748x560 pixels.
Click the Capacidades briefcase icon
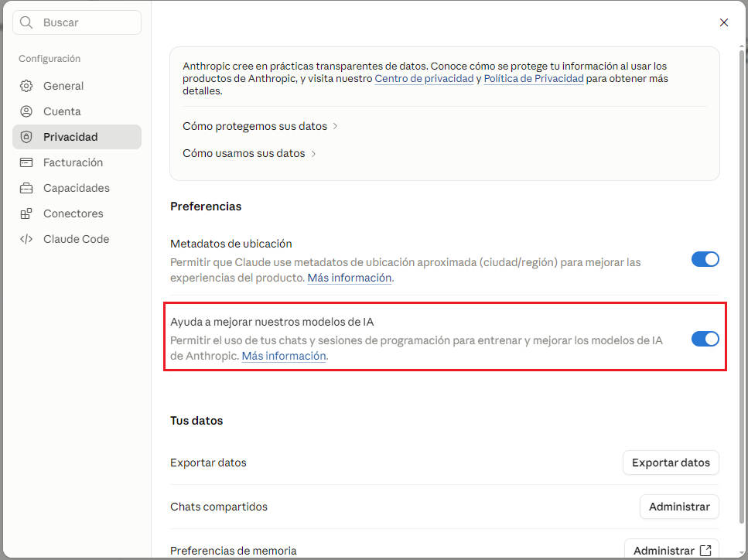26,188
